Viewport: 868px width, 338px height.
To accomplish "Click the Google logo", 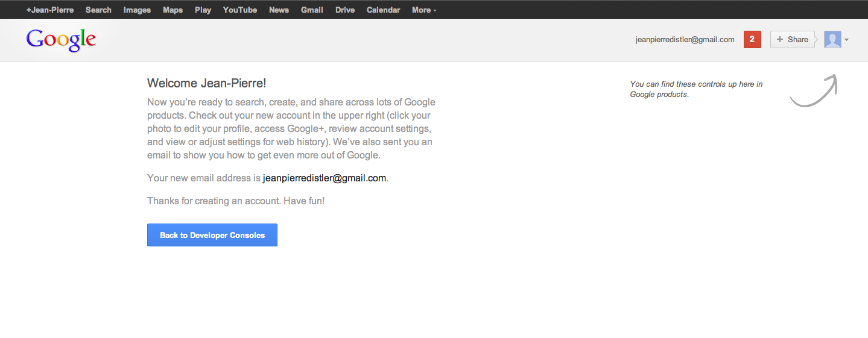I will tap(61, 40).
